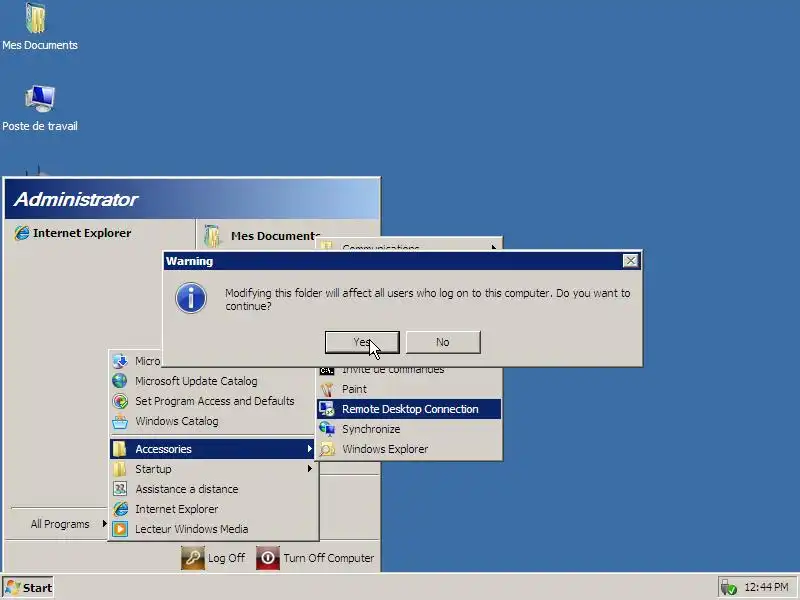Select Windows Catalog menu entry
Screen dimensions: 800x600
coord(214,421)
